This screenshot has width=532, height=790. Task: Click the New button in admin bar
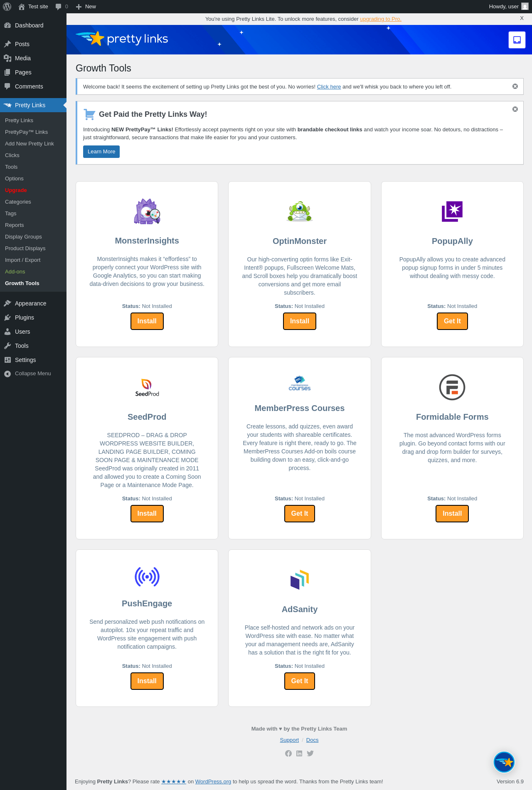click(86, 7)
